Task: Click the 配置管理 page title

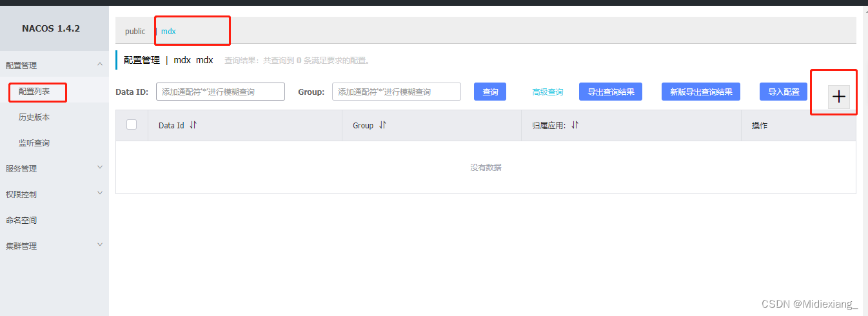Action: point(141,60)
